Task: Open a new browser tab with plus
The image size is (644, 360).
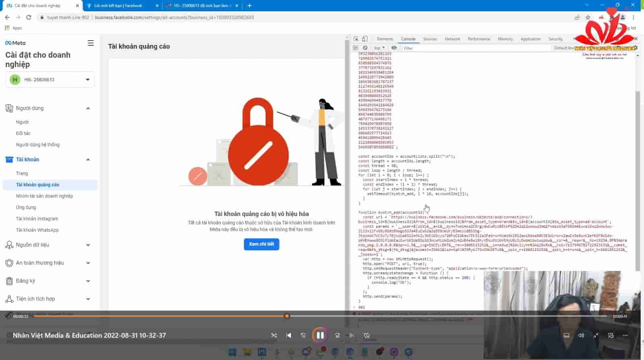Action: point(250,6)
